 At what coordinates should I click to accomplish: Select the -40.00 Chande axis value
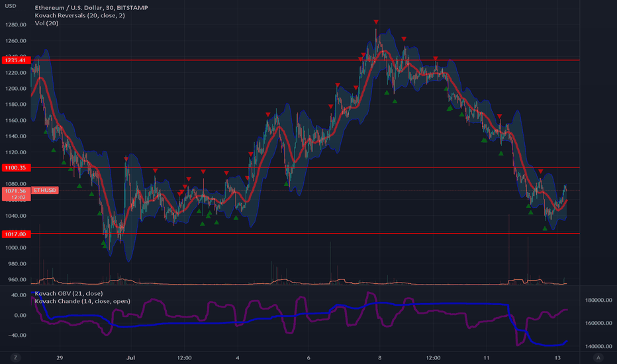[x=18, y=336]
